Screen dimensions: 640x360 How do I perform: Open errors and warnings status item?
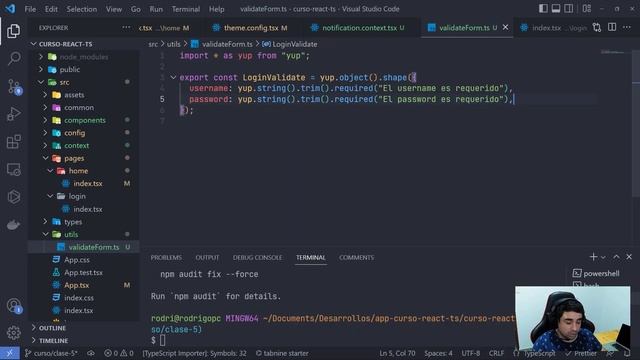118,353
